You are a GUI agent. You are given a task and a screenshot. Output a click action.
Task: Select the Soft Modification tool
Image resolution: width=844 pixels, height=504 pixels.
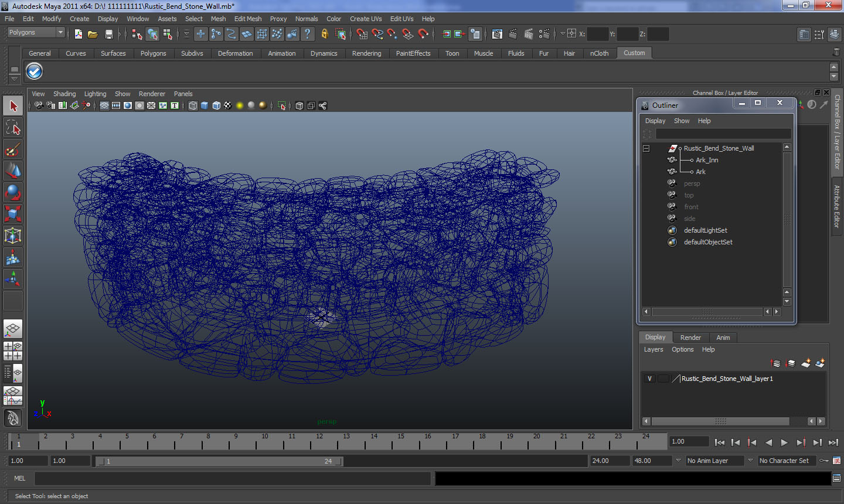click(x=13, y=257)
